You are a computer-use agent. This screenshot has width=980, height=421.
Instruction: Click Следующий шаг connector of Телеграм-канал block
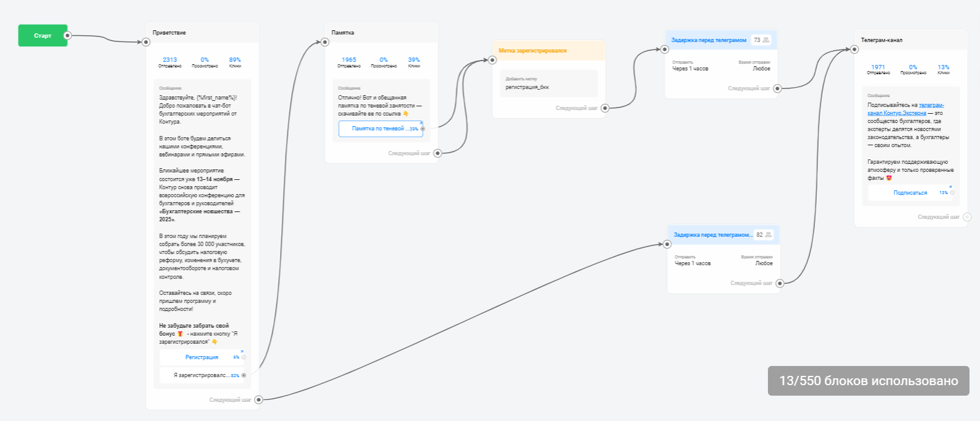coord(967,217)
